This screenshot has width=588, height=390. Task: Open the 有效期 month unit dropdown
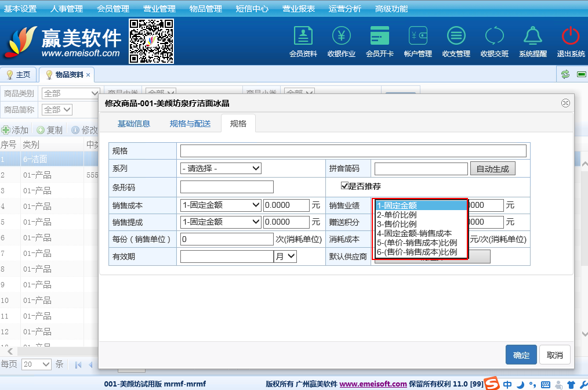285,256
